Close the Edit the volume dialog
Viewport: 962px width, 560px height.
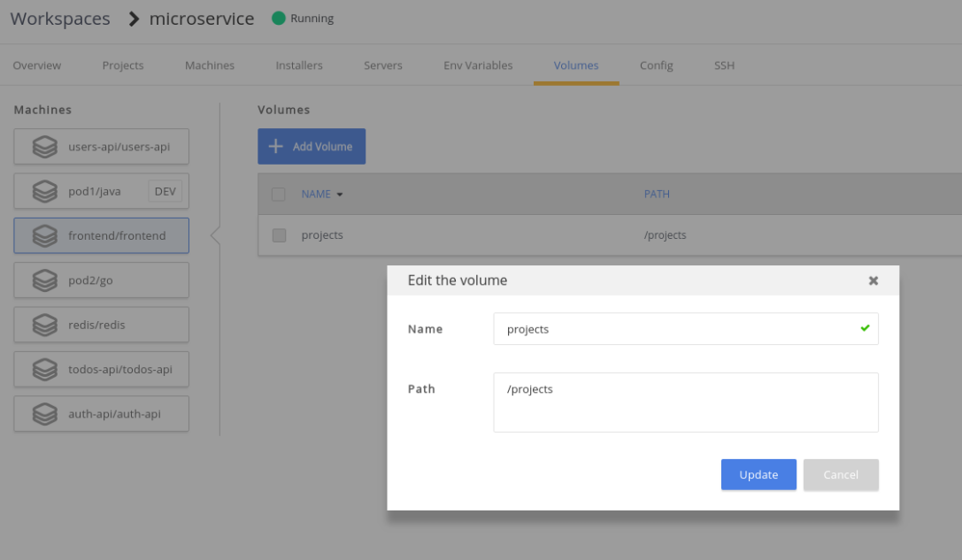coord(873,280)
